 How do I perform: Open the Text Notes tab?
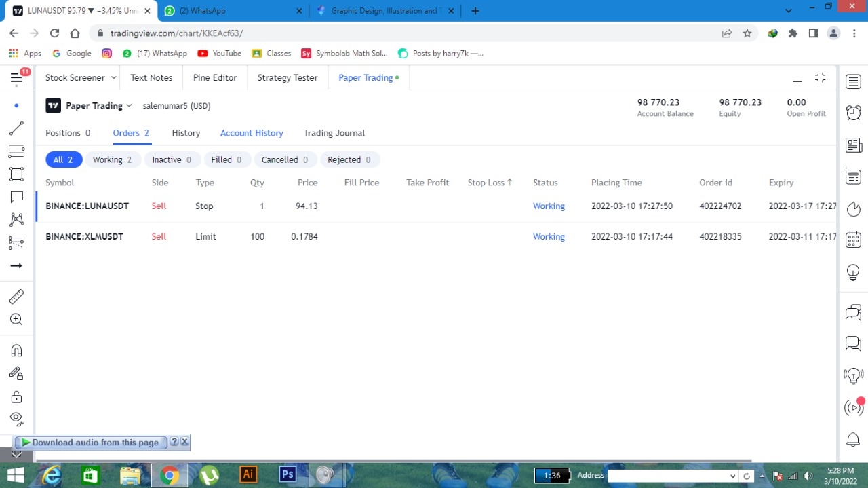tap(151, 78)
